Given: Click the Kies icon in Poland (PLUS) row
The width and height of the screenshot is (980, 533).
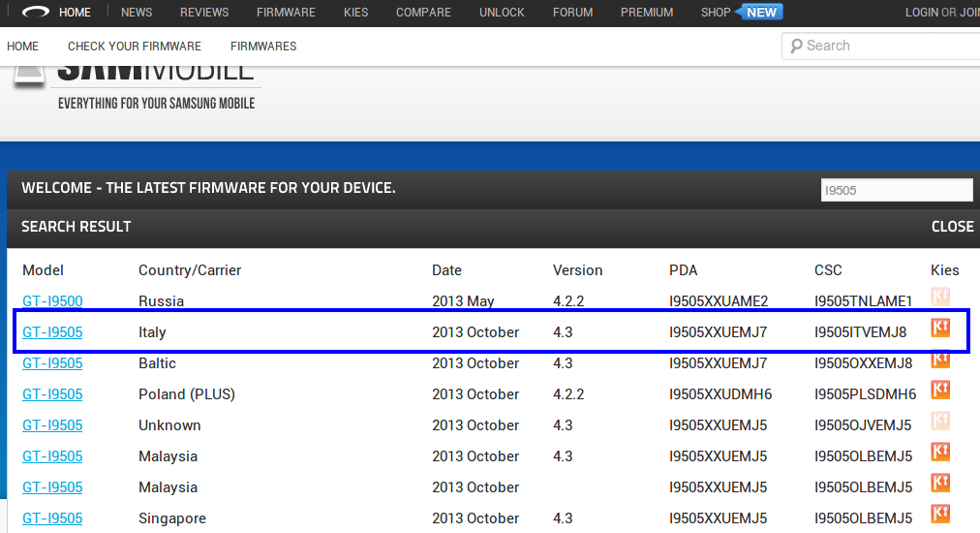Looking at the screenshot, I should [940, 390].
